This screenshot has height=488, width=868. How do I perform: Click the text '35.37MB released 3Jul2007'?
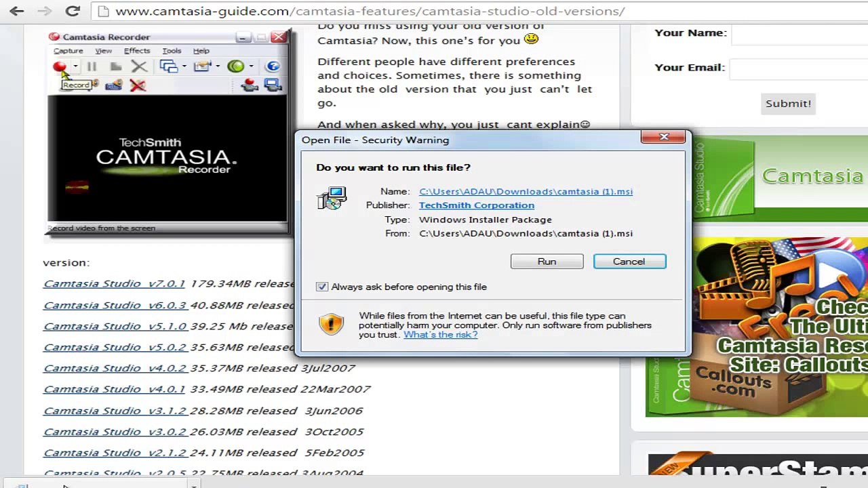click(x=273, y=369)
